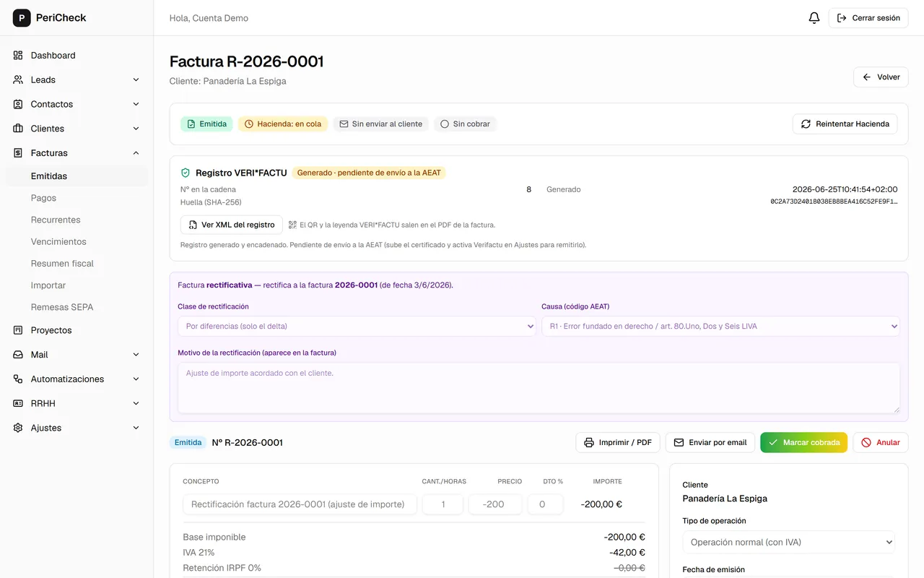Click the document icon in Emitida badge
This screenshot has height=578, width=924.
pos(191,124)
